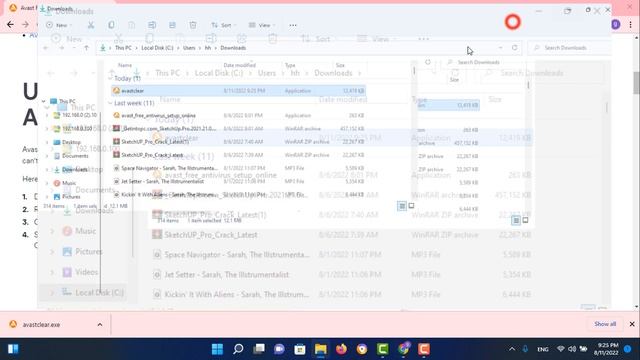The width and height of the screenshot is (640, 360).
Task: Open Task View from taskbar
Action: click(259, 349)
